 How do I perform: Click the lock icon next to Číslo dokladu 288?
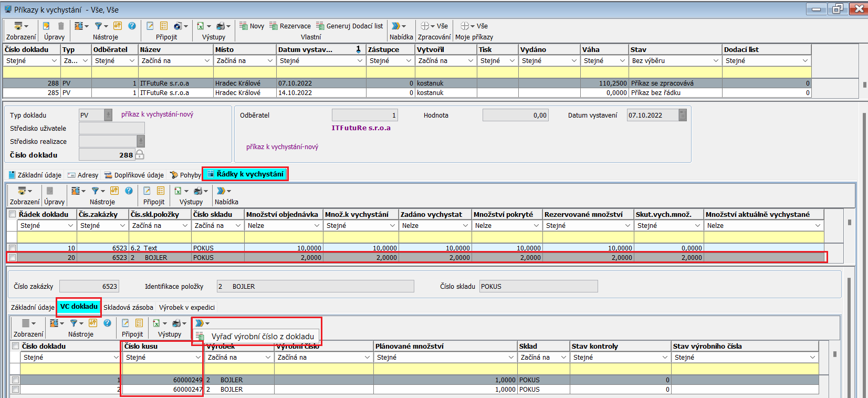[x=140, y=154]
